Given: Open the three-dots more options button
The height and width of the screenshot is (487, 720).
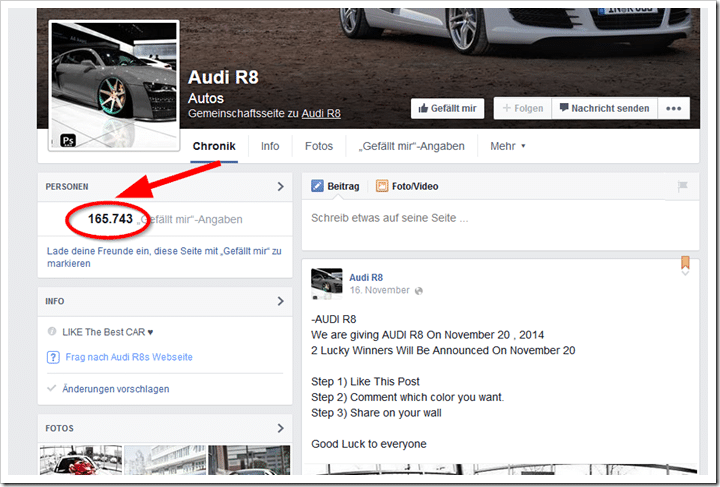Looking at the screenshot, I should pos(673,108).
